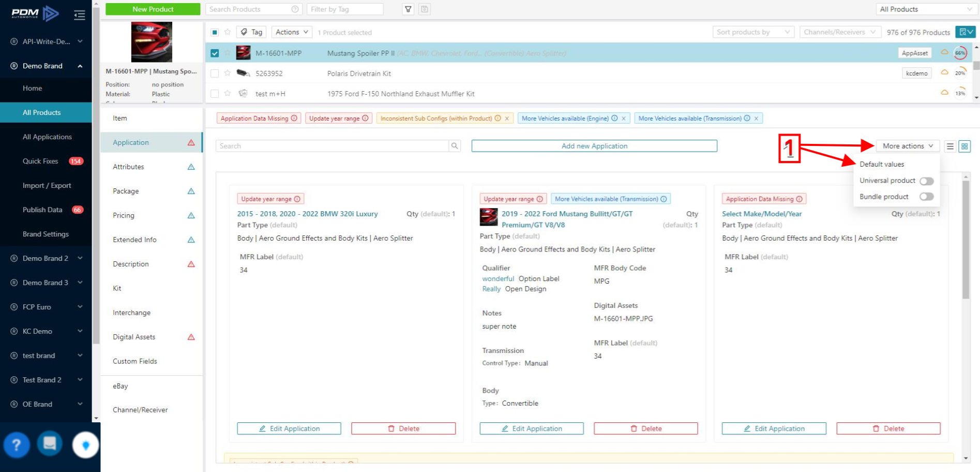This screenshot has width=980, height=472.
Task: Click the AppAsset tag on M-16601-MPP
Action: (914, 53)
